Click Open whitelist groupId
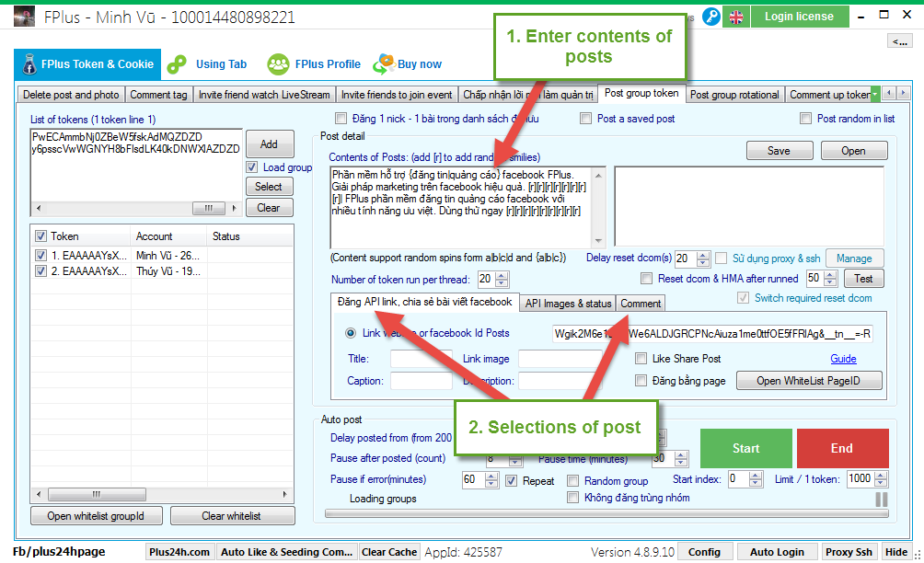924x563 pixels. (96, 516)
